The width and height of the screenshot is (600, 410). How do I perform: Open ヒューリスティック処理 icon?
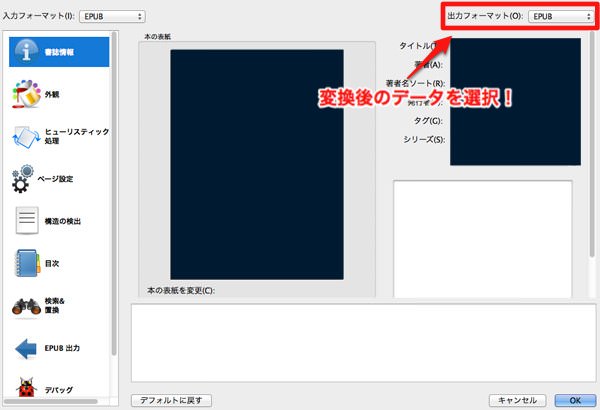tap(26, 137)
